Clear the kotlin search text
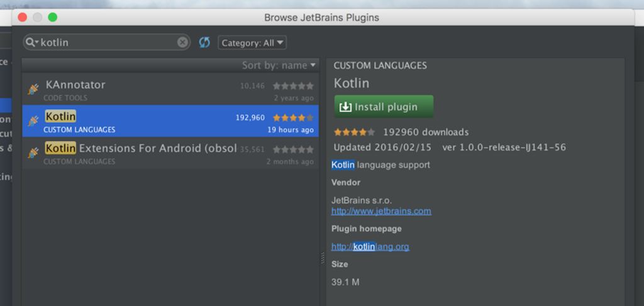644x306 pixels. point(183,42)
